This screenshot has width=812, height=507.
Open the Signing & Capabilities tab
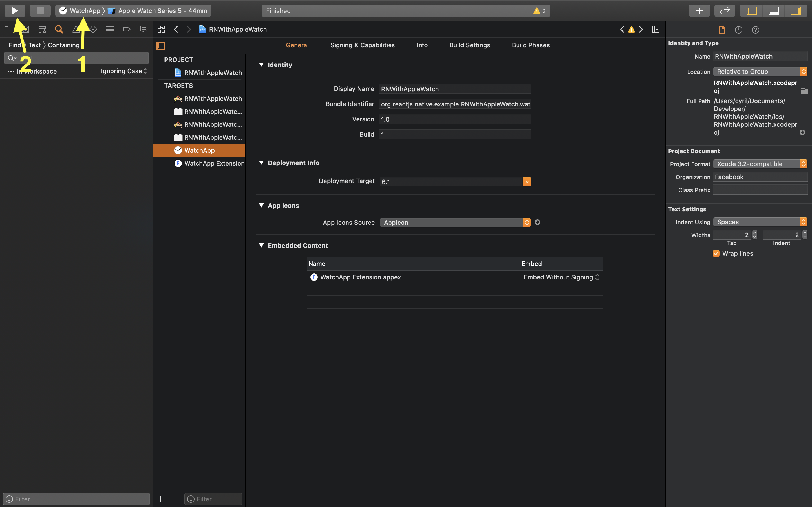[362, 45]
